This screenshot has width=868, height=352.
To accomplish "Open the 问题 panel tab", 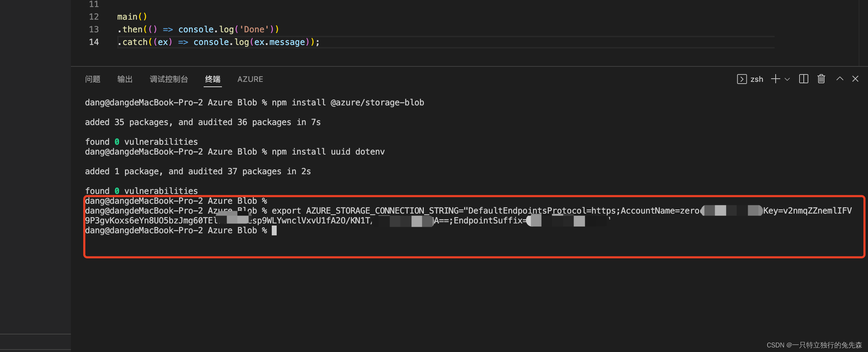I will click(x=92, y=79).
